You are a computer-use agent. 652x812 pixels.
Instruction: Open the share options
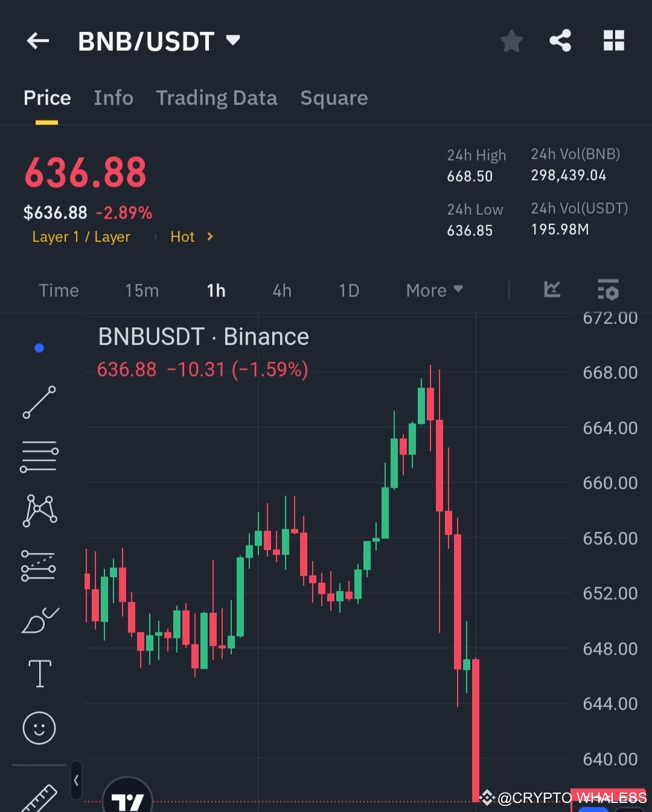(x=561, y=40)
